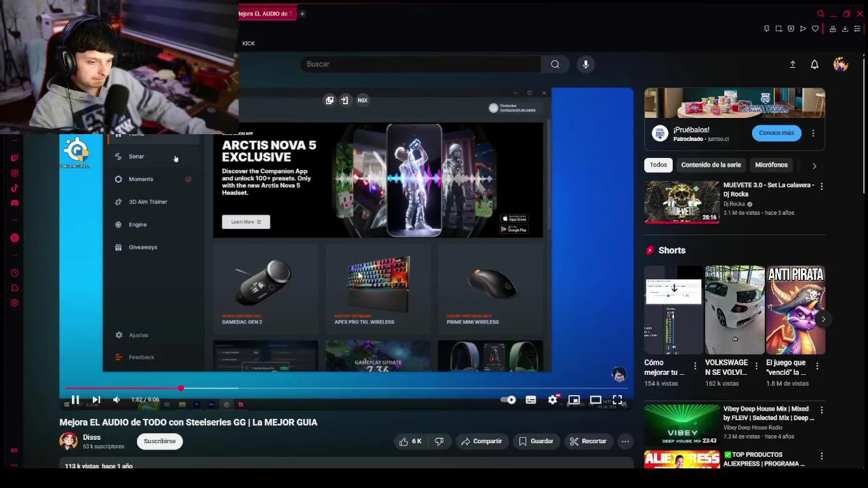Click the Conoce más ad button
The height and width of the screenshot is (488, 868).
click(x=776, y=133)
